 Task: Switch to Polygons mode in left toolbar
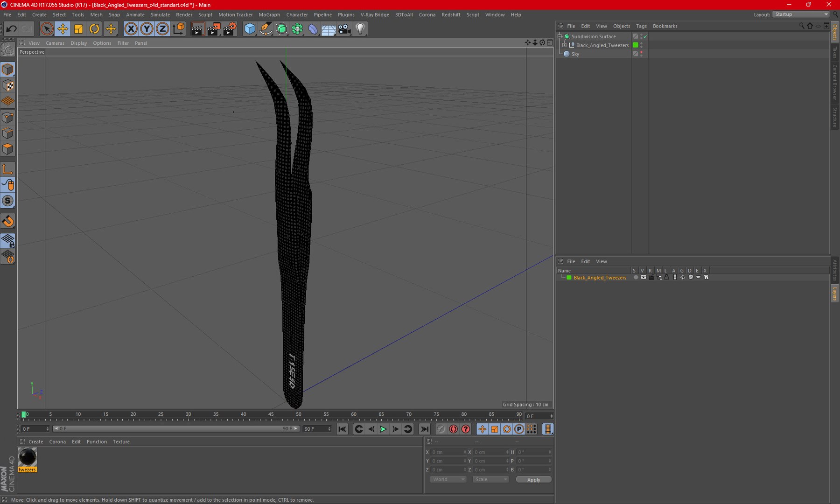pyautogui.click(x=8, y=149)
